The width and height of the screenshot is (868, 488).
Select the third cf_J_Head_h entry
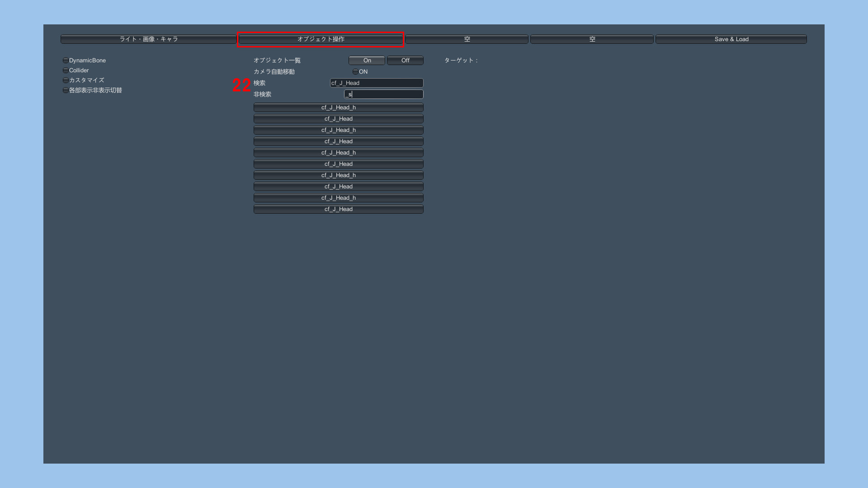[x=338, y=152]
